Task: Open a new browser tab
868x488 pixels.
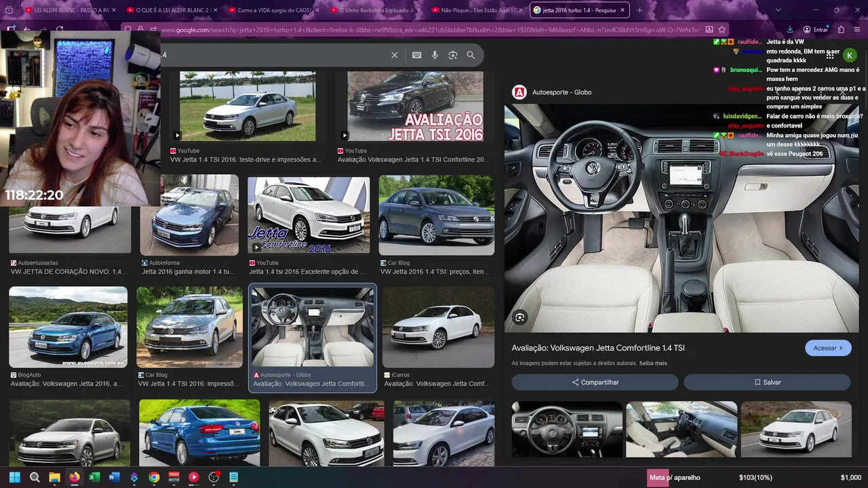Action: coord(639,10)
